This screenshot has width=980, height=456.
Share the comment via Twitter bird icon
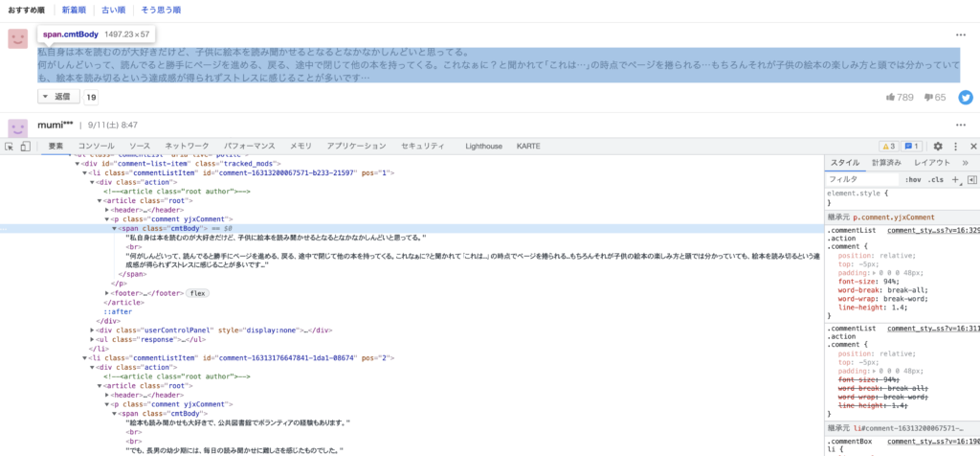click(x=966, y=98)
